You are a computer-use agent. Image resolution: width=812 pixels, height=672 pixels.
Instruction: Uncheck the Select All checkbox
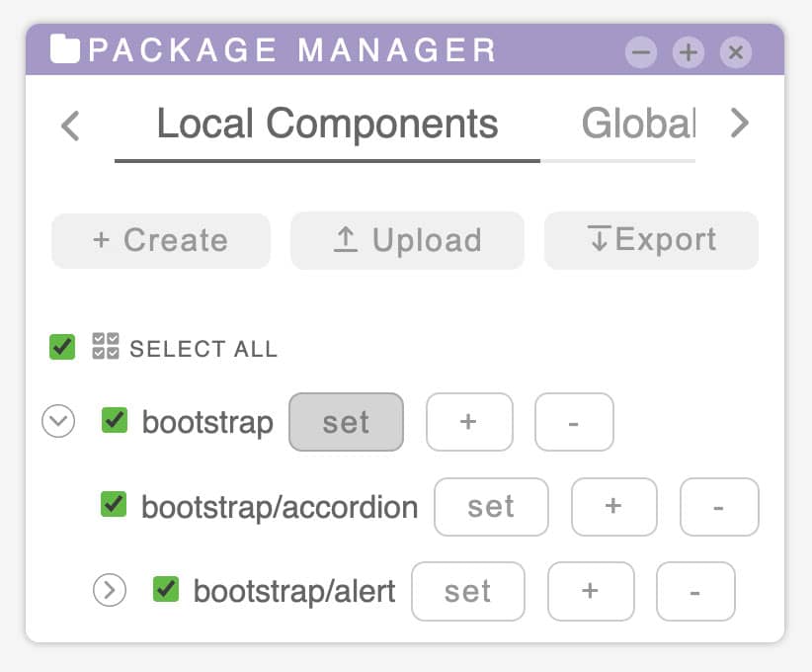(62, 347)
